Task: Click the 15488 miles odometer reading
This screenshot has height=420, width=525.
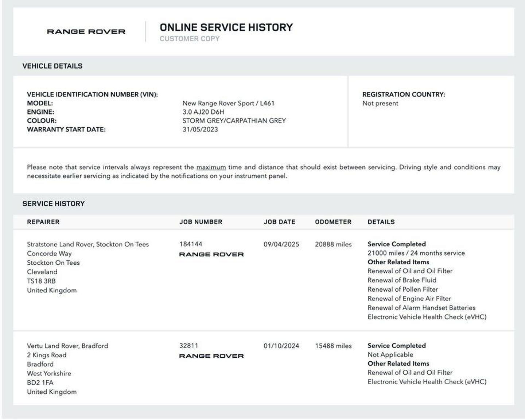Action: point(333,346)
